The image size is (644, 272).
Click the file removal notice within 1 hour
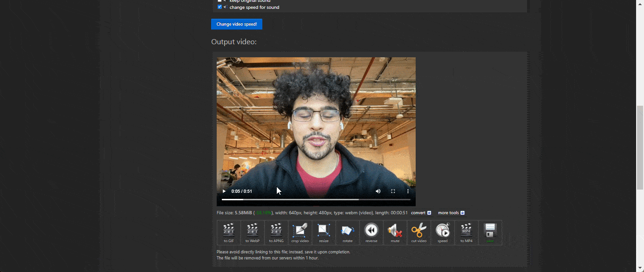[267, 258]
